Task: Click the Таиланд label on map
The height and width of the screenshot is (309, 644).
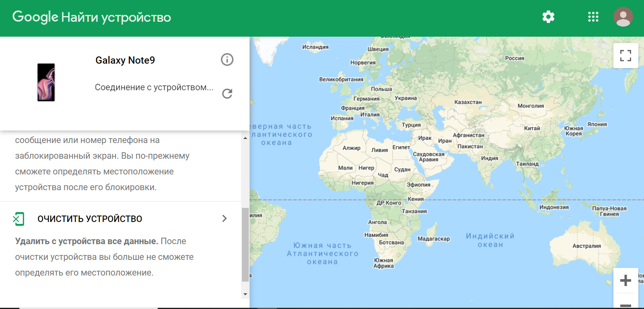Action: click(527, 164)
